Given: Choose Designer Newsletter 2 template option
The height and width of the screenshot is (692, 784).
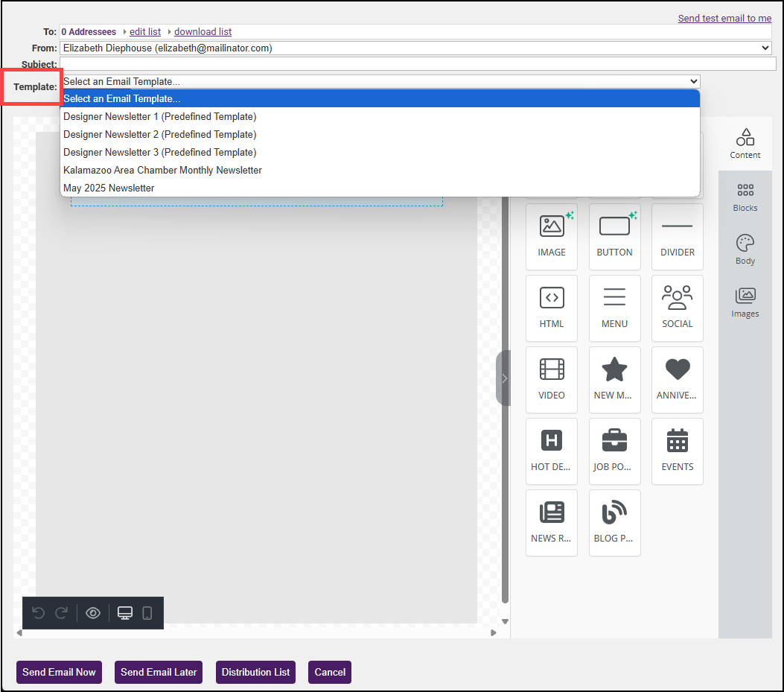Looking at the screenshot, I should click(159, 135).
